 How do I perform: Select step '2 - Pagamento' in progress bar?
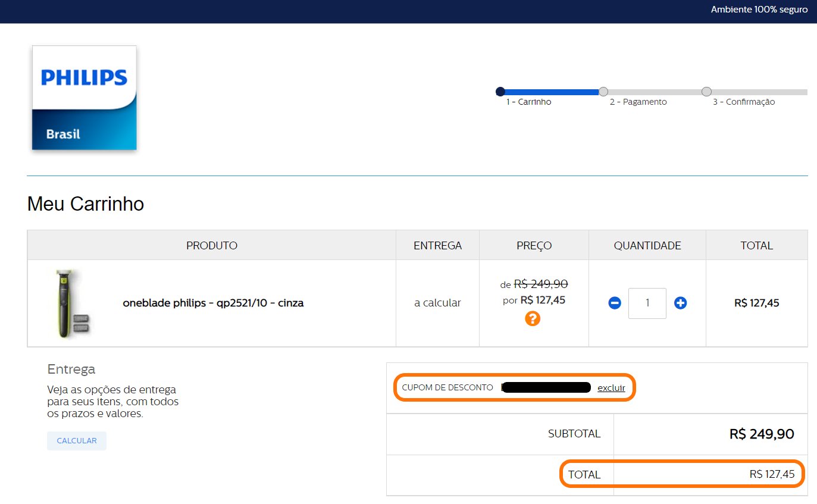638,102
